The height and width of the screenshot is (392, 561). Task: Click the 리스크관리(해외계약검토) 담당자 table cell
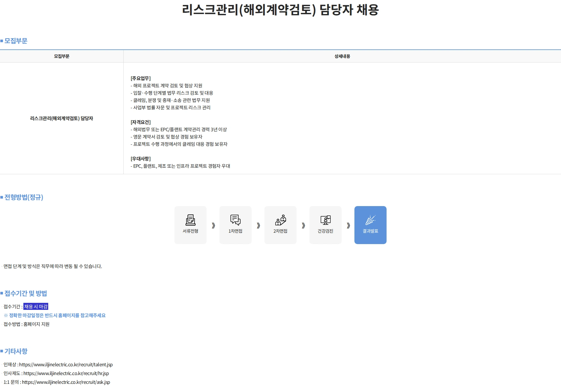tap(62, 118)
